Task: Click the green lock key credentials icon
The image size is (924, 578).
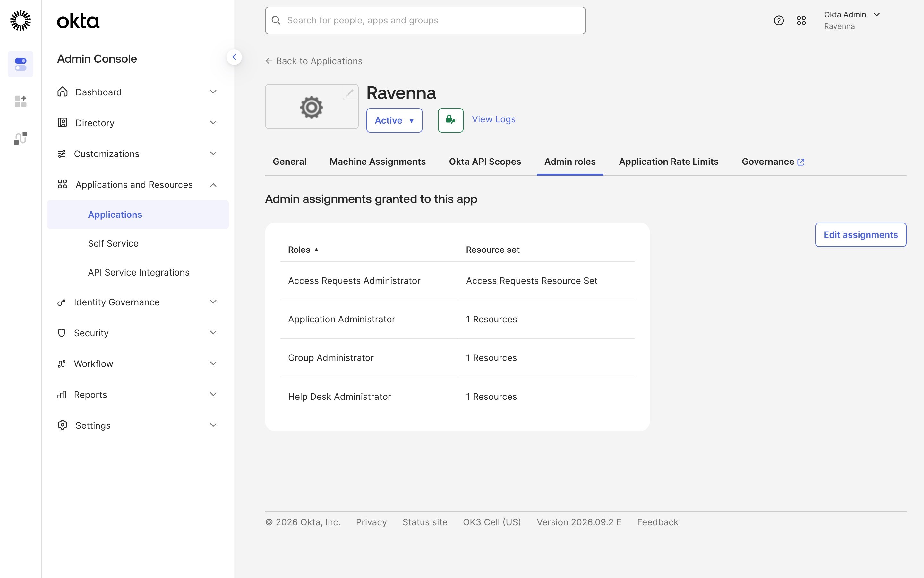Action: pos(450,120)
